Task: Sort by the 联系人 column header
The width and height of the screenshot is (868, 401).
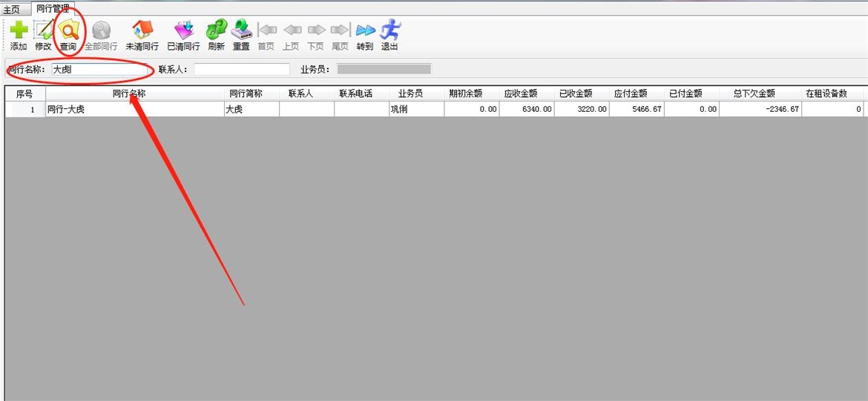Action: click(306, 94)
